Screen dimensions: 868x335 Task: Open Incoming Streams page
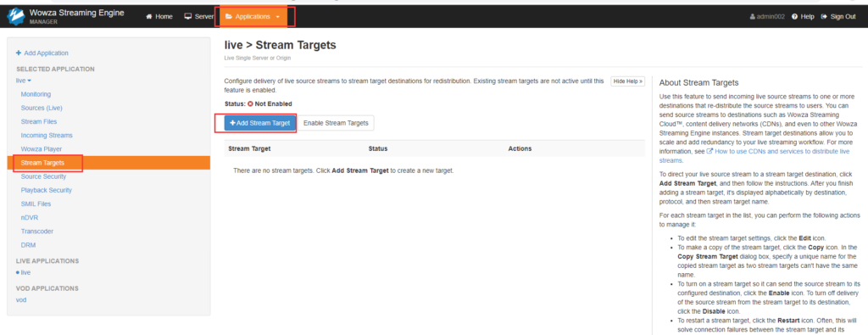pyautogui.click(x=47, y=136)
